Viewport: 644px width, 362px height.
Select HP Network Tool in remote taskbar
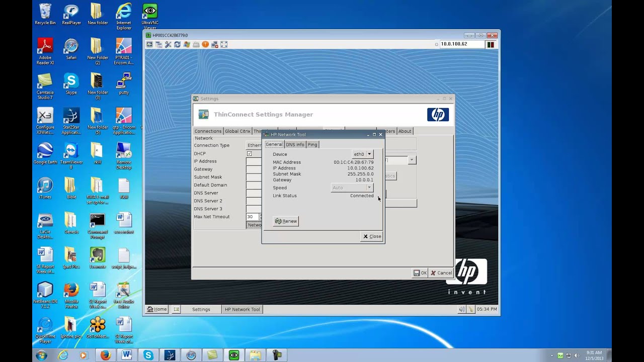click(x=243, y=309)
